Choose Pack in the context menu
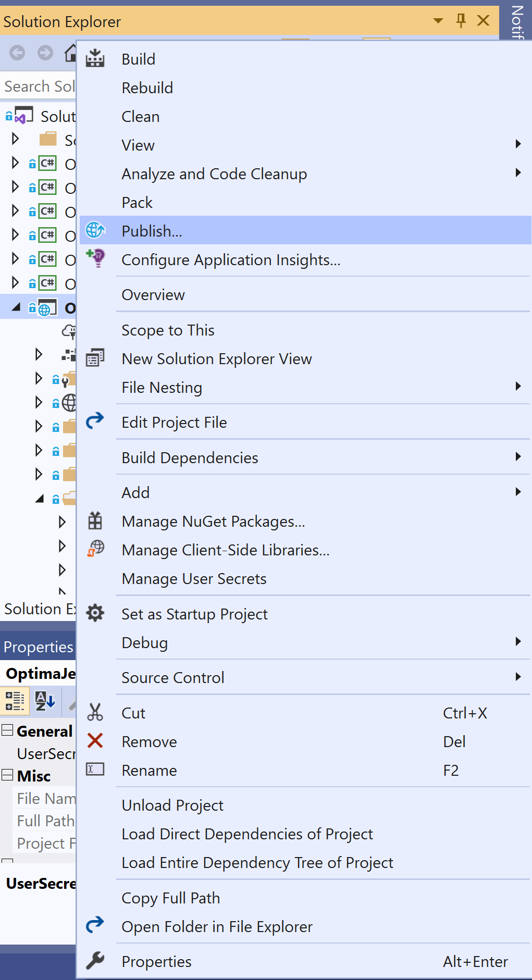Image resolution: width=532 pixels, height=980 pixels. click(305, 202)
